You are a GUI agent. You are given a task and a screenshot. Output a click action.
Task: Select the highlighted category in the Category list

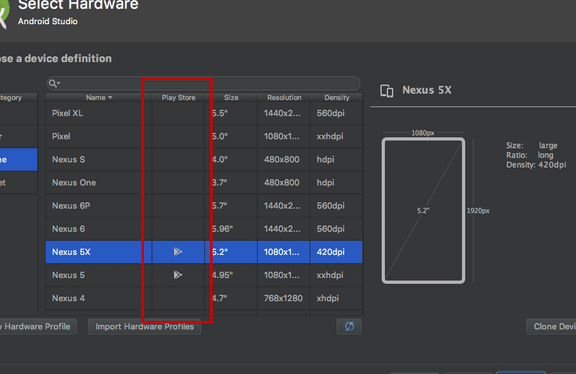pyautogui.click(x=18, y=159)
